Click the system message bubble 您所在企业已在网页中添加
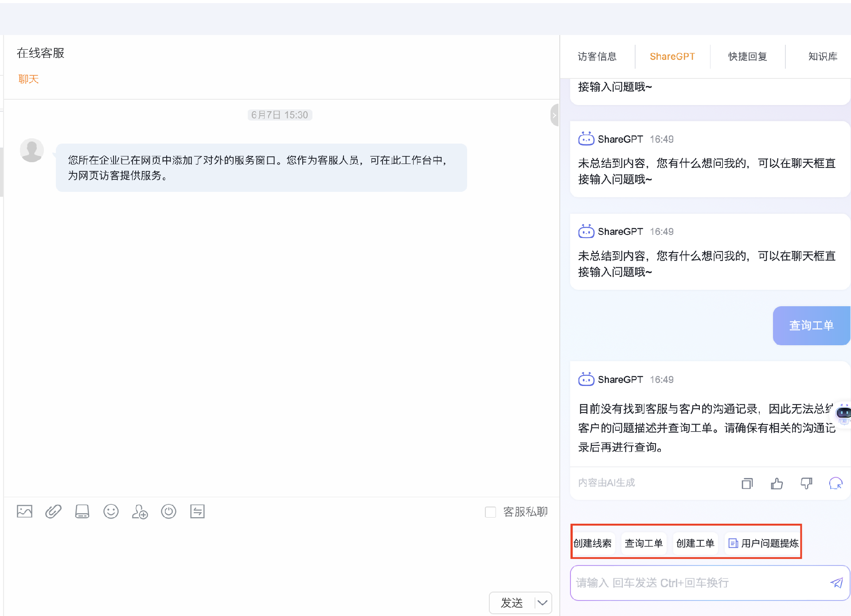 pyautogui.click(x=261, y=168)
